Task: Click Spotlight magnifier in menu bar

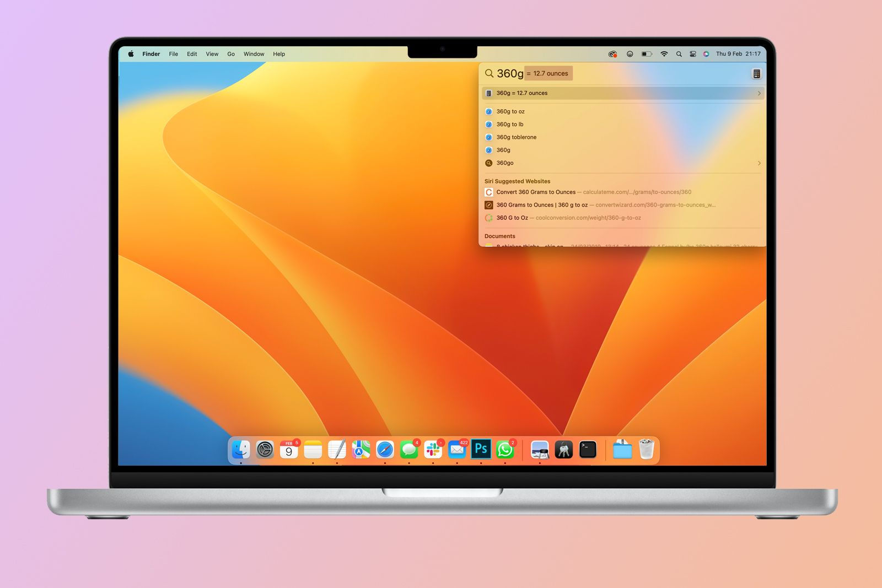Action: point(679,54)
